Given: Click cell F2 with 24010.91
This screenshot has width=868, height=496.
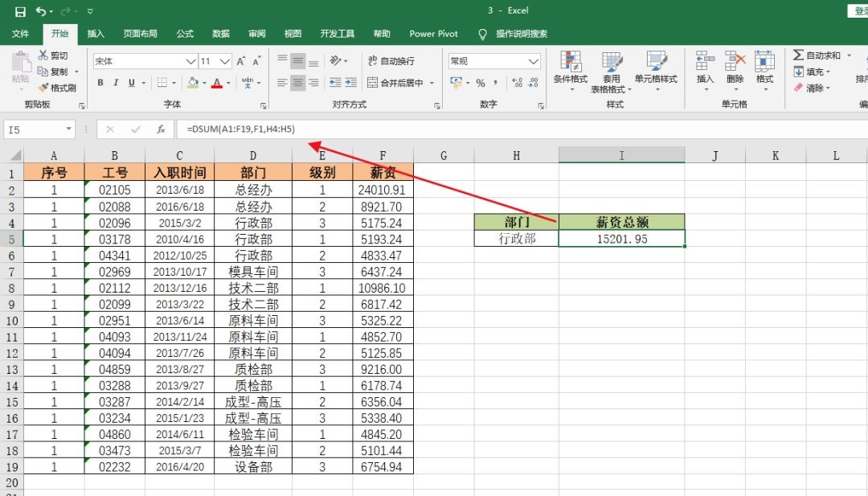Looking at the screenshot, I should click(383, 190).
